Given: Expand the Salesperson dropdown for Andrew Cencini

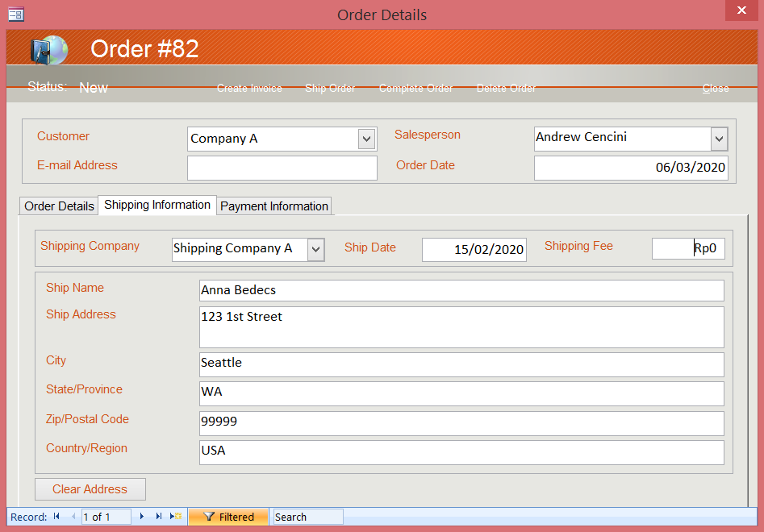Looking at the screenshot, I should 718,139.
